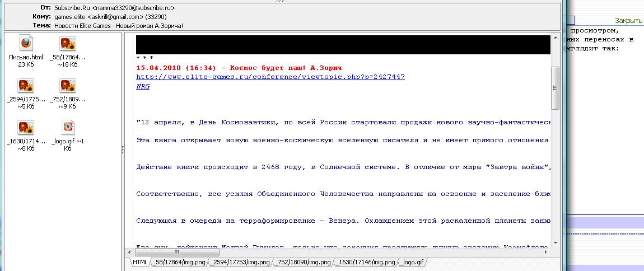Select the _752/1809 image attachment icon

pos(68,86)
